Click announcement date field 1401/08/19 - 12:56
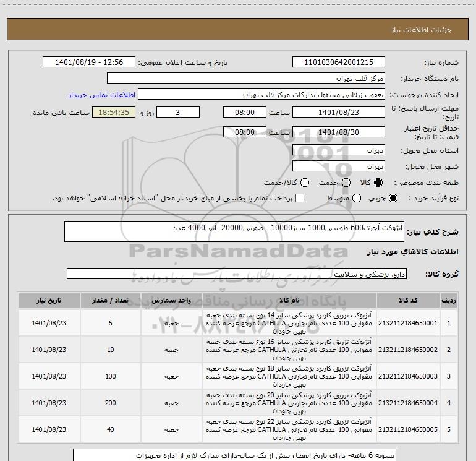 (89, 62)
